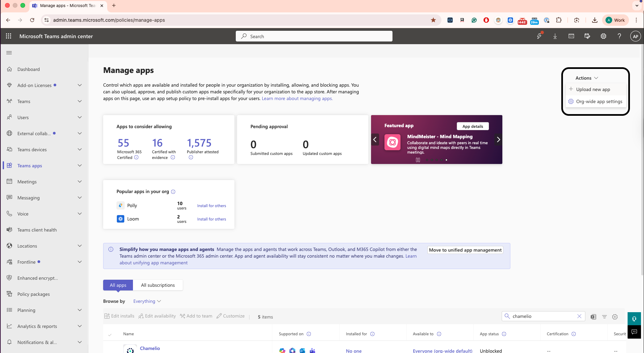Open the app launcher waffle icon
The image size is (644, 353).
pyautogui.click(x=9, y=36)
